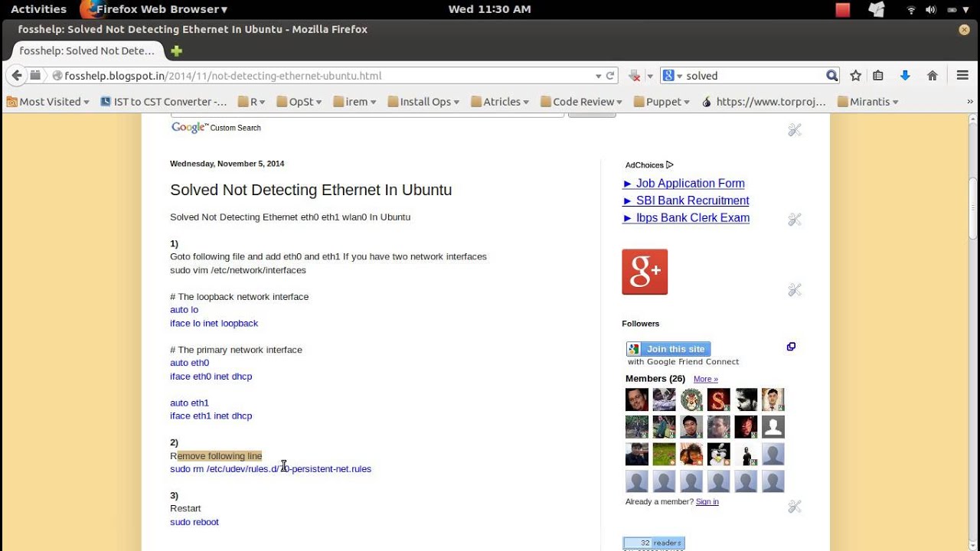This screenshot has height=551, width=980.
Task: Expand the Puppet bookmarks folder
Action: pos(663,102)
